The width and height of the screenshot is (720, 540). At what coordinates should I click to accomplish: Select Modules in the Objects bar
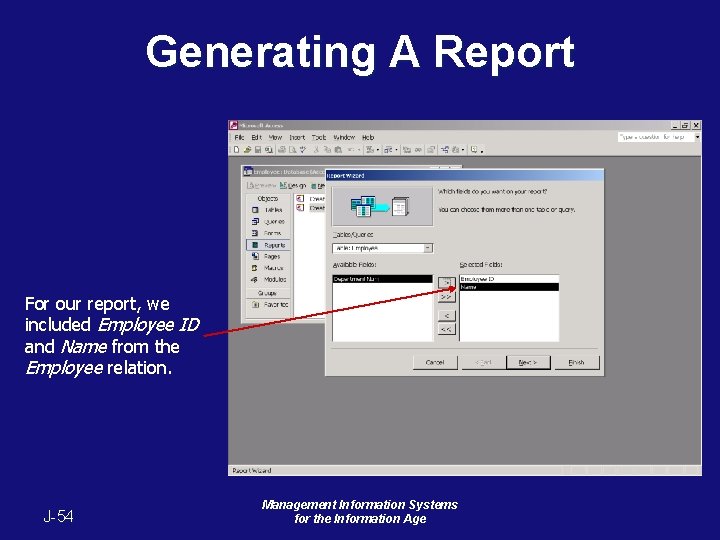(x=269, y=280)
